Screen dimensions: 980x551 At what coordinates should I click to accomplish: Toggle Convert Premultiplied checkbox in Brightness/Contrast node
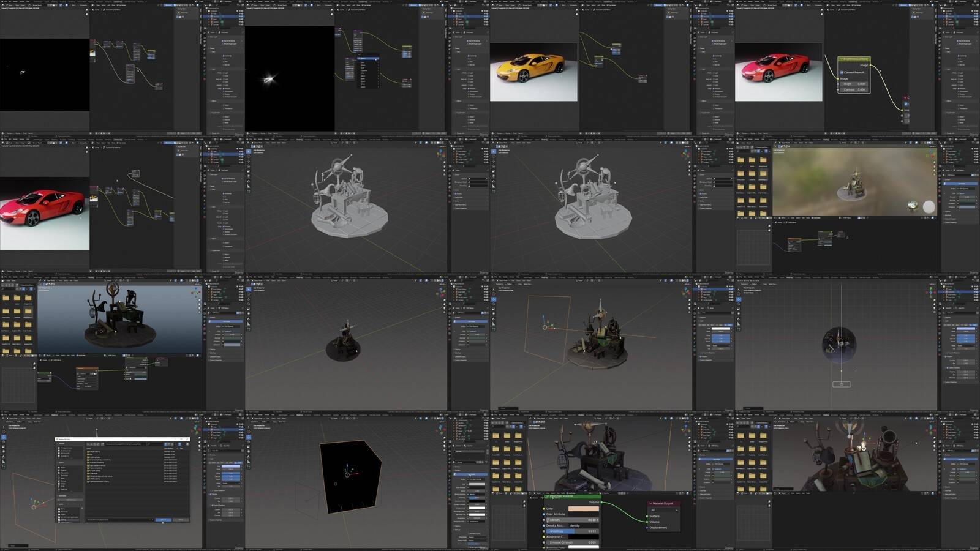point(842,73)
